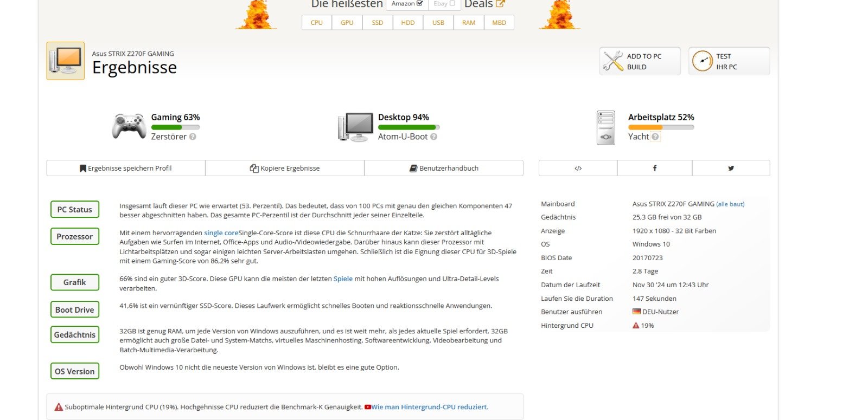
Task: Select the CPU deals tab
Action: 317,23
